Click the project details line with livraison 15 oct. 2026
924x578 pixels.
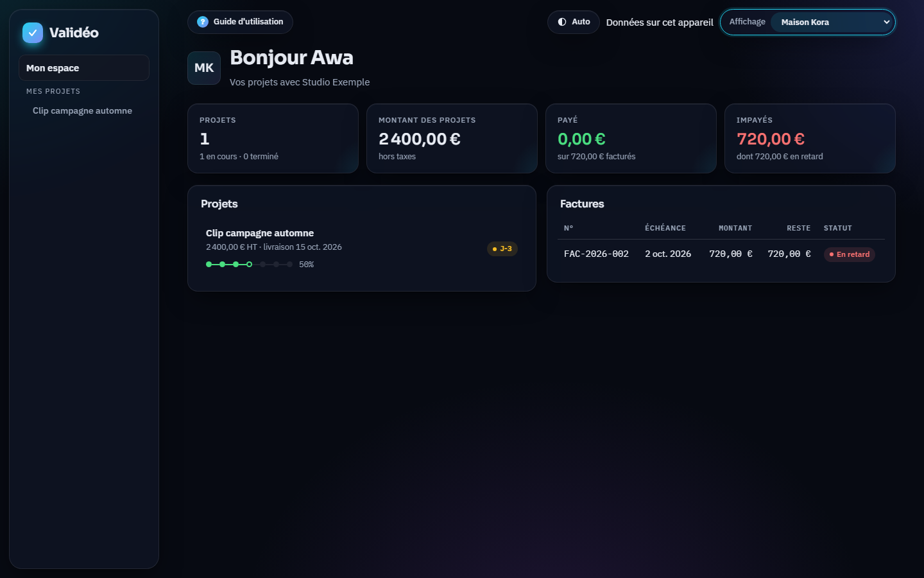point(274,247)
